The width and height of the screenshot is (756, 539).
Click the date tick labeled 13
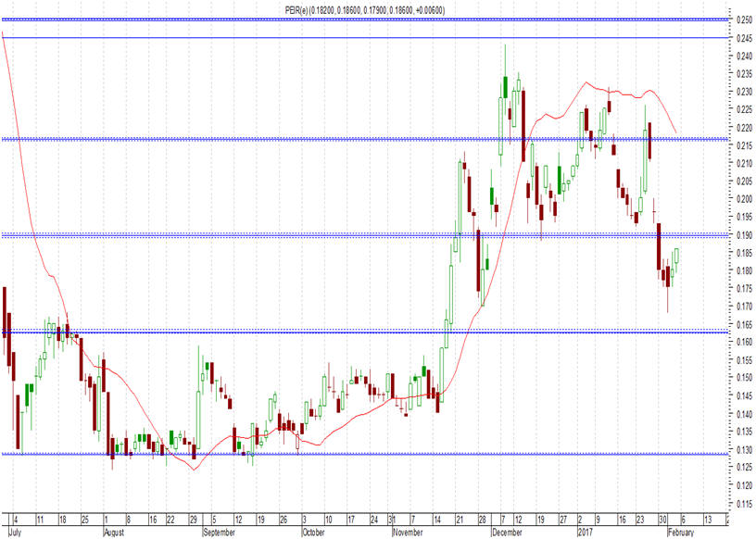[x=707, y=520]
